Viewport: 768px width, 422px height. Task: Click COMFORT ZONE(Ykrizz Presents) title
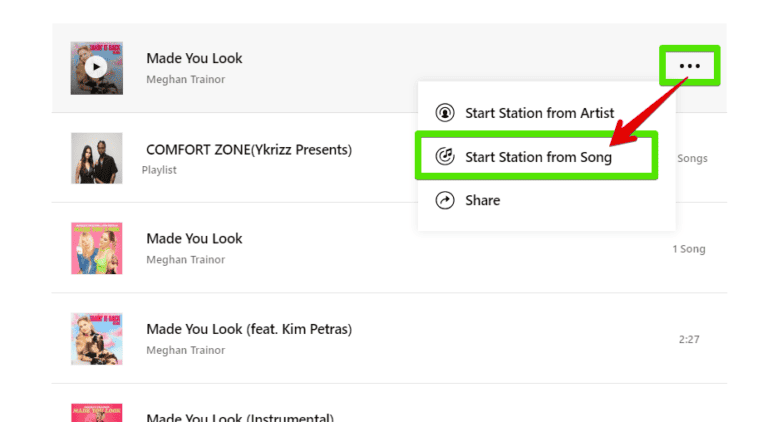click(249, 150)
